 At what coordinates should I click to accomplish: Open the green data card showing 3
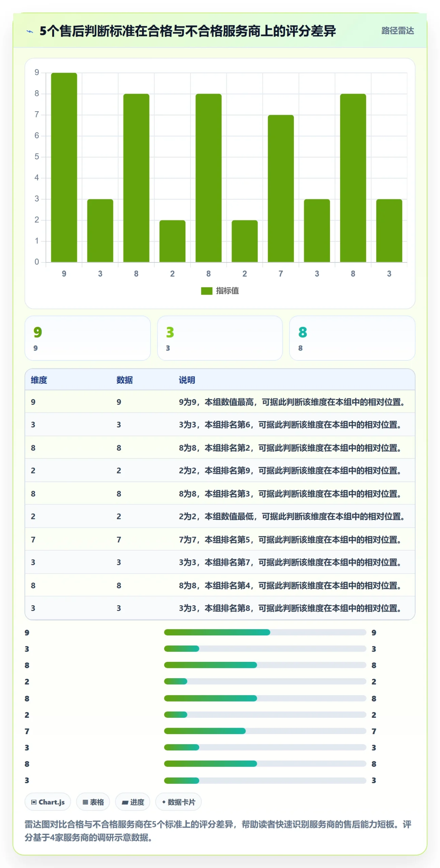point(220,338)
